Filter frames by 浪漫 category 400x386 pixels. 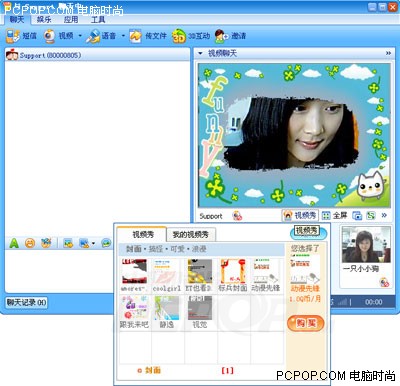point(199,249)
